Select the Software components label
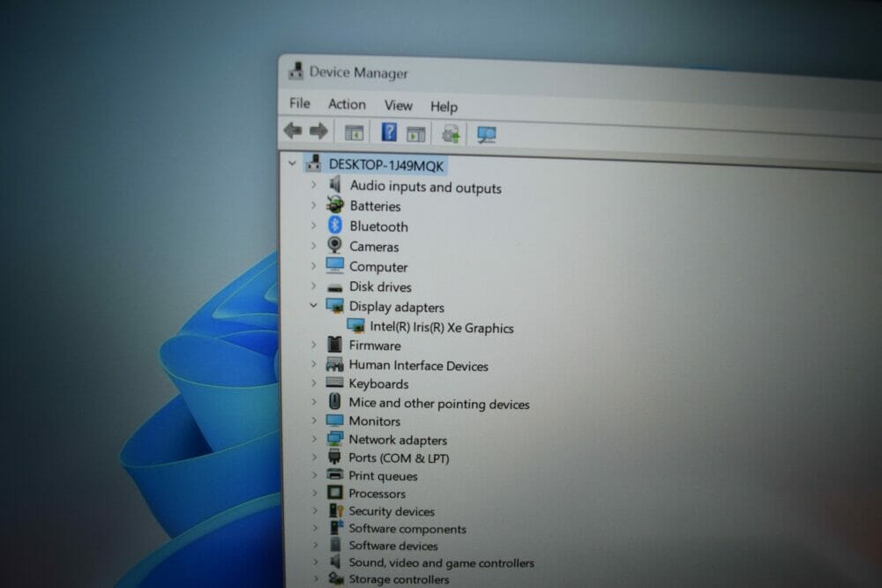882x588 pixels. coord(407,528)
